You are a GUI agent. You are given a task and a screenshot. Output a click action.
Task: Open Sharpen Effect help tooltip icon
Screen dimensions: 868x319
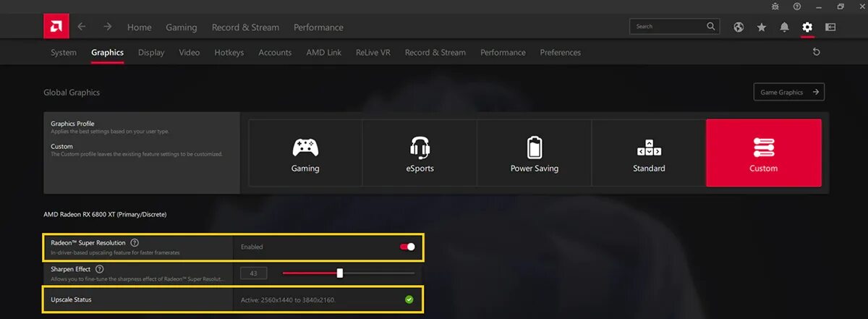tap(99, 269)
